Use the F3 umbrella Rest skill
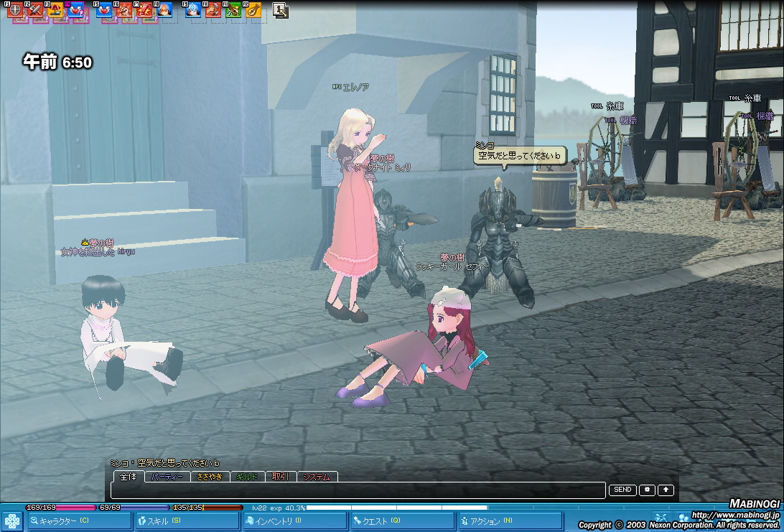 click(55, 9)
